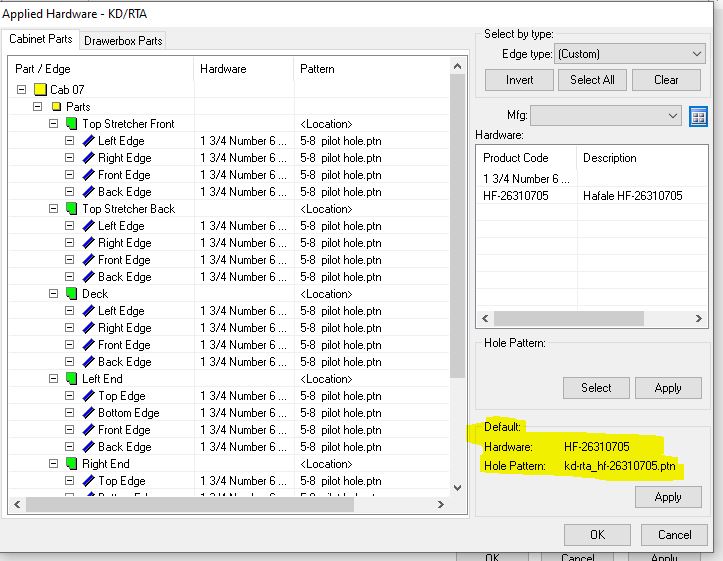723x561 pixels.
Task: Switch to the Cabinet Parts tab
Action: pyautogui.click(x=41, y=39)
